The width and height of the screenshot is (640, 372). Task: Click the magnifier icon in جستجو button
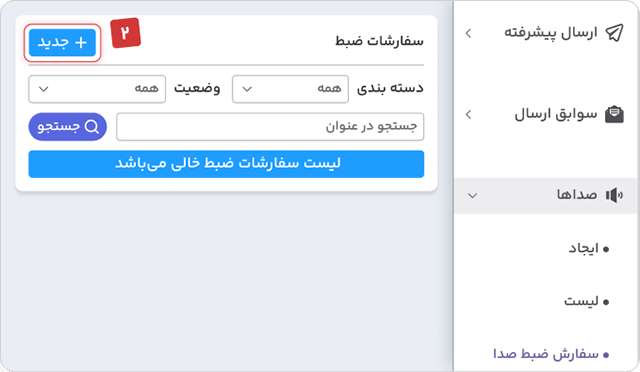pyautogui.click(x=92, y=127)
